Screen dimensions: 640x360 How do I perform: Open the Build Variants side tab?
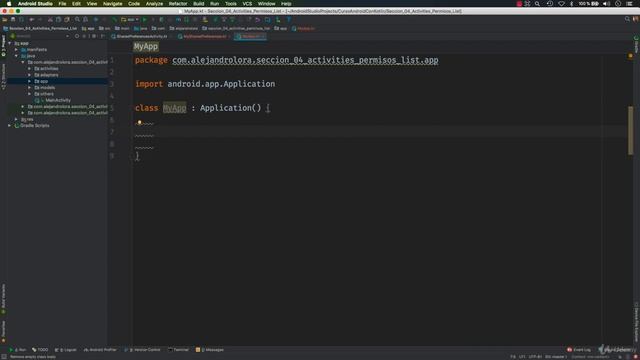tap(3, 299)
